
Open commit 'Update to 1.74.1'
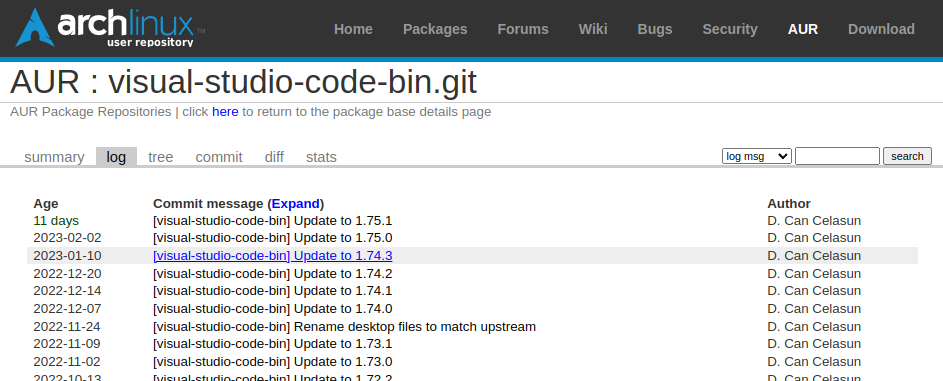[272, 291]
